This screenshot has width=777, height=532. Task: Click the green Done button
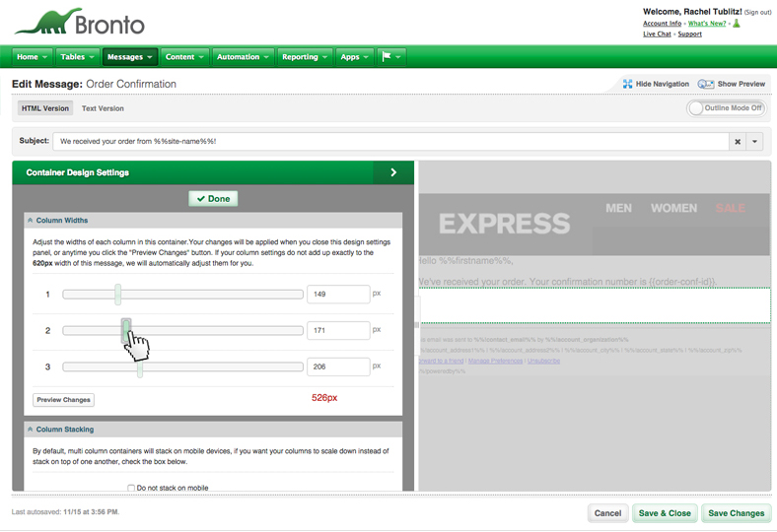[x=213, y=199]
